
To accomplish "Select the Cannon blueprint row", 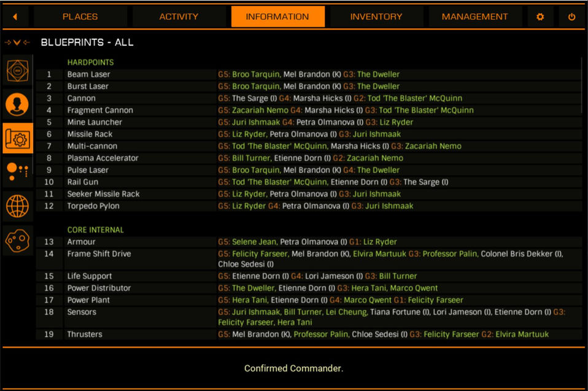I will coord(309,98).
